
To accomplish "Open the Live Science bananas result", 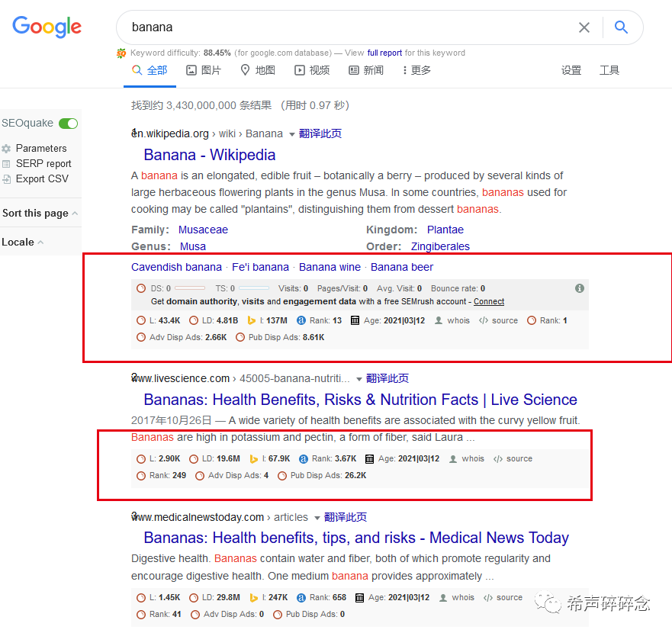I will point(361,400).
